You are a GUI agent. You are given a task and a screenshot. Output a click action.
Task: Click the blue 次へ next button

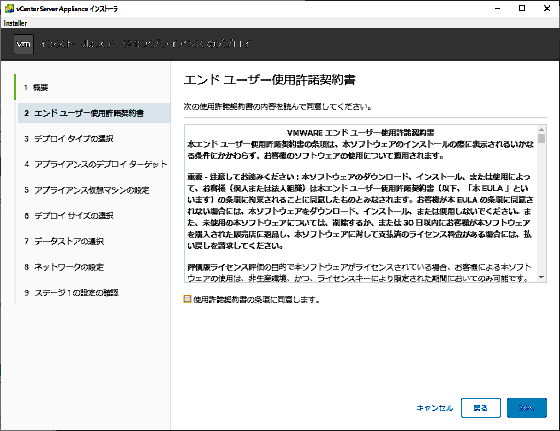[x=527, y=408]
